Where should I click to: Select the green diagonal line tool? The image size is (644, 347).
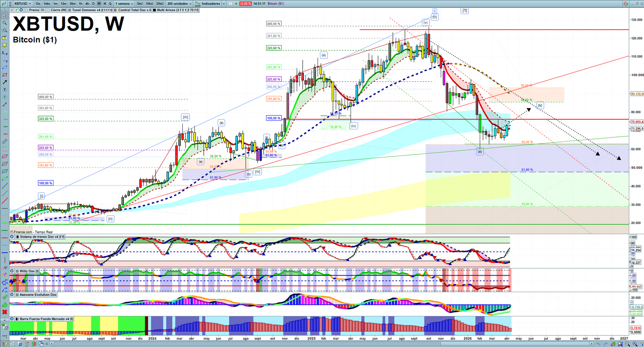point(4,193)
